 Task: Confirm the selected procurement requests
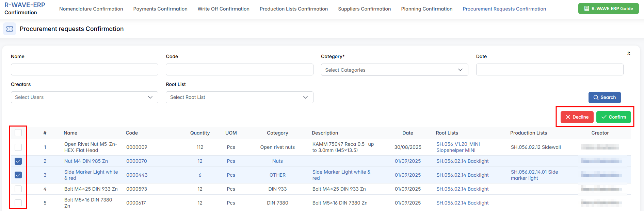[x=613, y=117]
